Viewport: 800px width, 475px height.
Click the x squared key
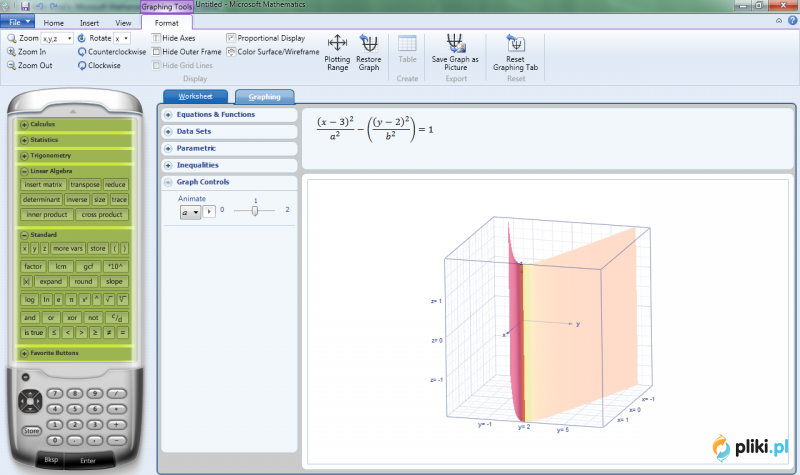(84, 299)
